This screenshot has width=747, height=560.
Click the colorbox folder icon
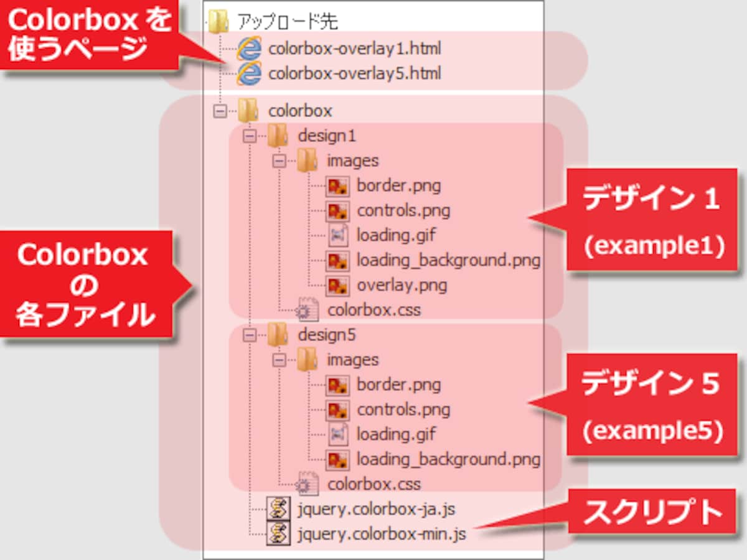tap(248, 110)
